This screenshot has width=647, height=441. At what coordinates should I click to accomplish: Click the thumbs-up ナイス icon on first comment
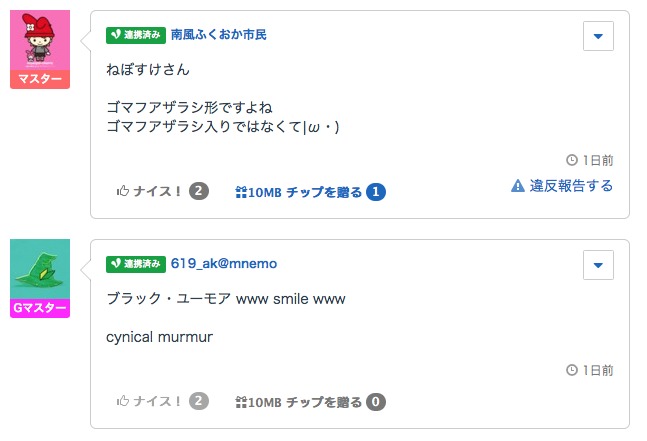[x=124, y=191]
